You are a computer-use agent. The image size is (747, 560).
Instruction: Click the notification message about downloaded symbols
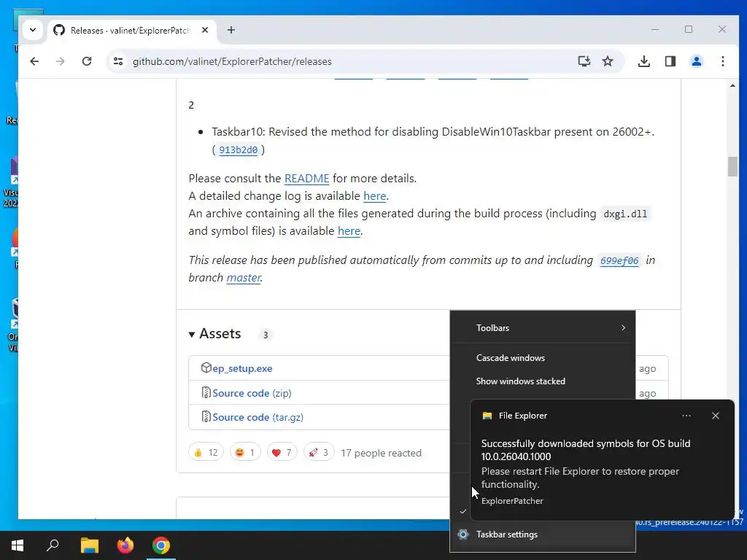click(x=586, y=450)
